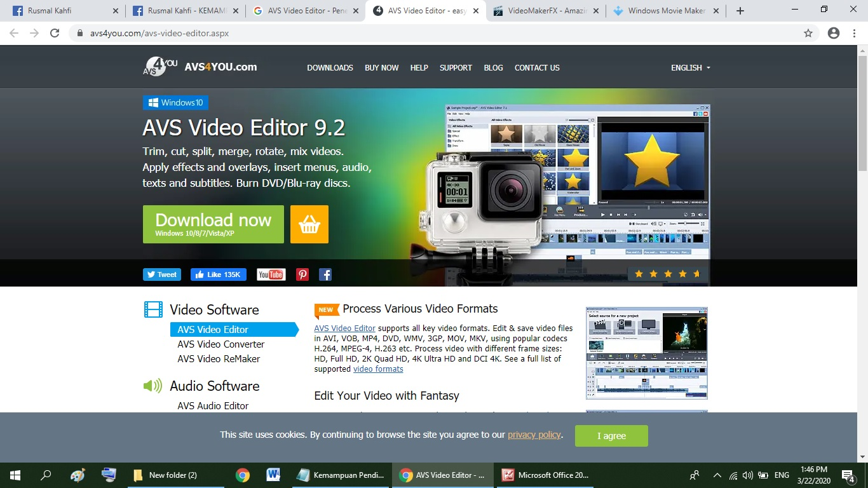Click the browser back arrow
The image size is (868, 488).
[x=14, y=34]
